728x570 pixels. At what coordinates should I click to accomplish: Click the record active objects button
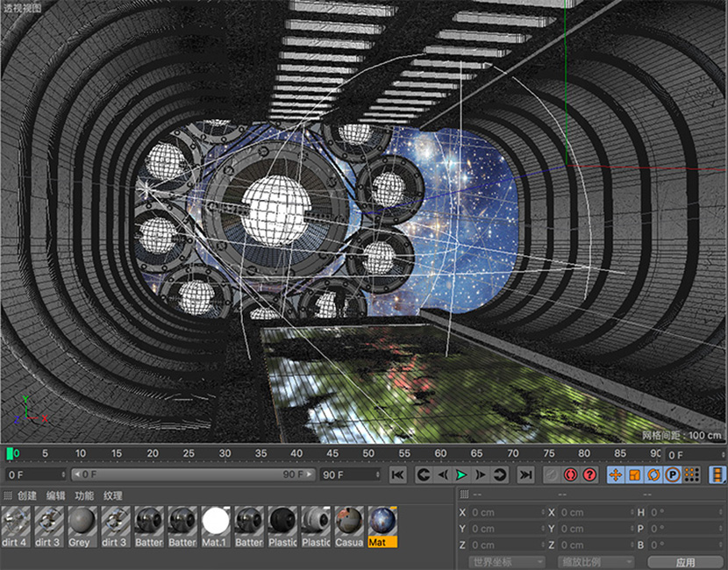click(571, 474)
